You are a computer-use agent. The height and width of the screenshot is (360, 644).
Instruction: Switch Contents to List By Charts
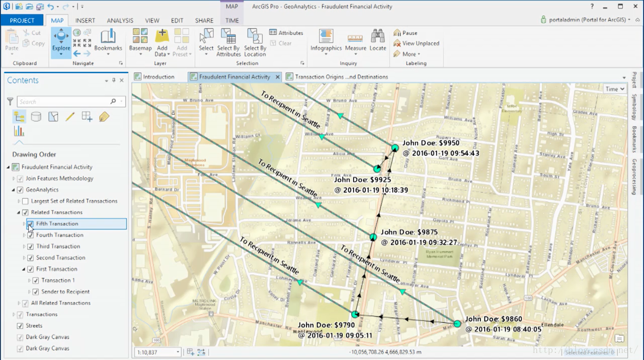[x=19, y=131]
